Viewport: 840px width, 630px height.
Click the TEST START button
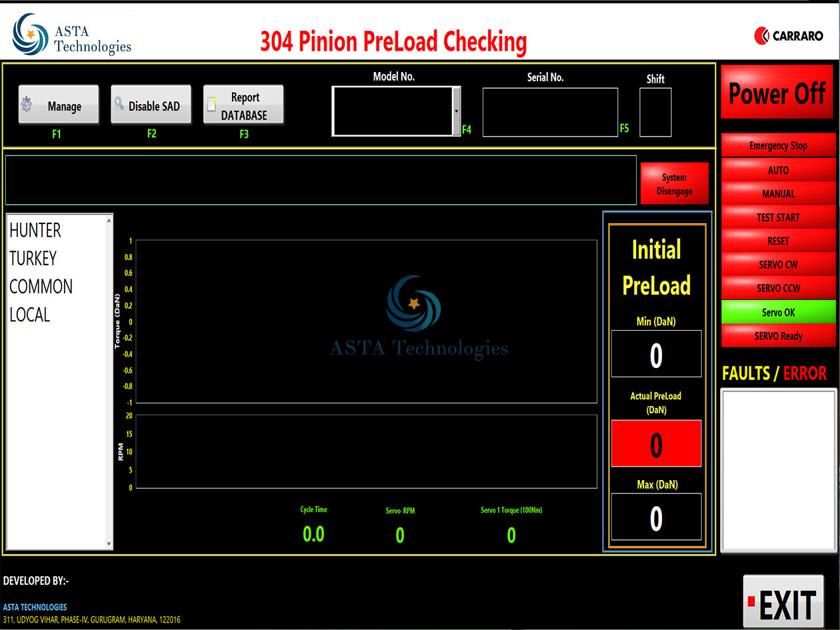[778, 217]
